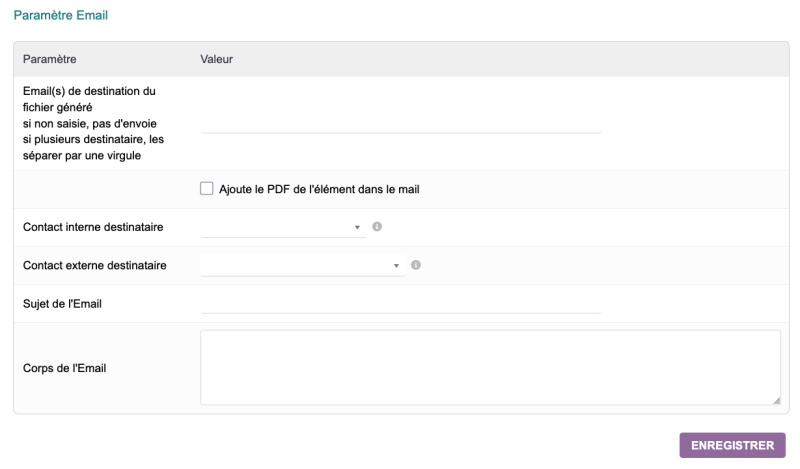Click the email body textarea resize handle
This screenshot has height=469, width=800.
coord(776,400)
